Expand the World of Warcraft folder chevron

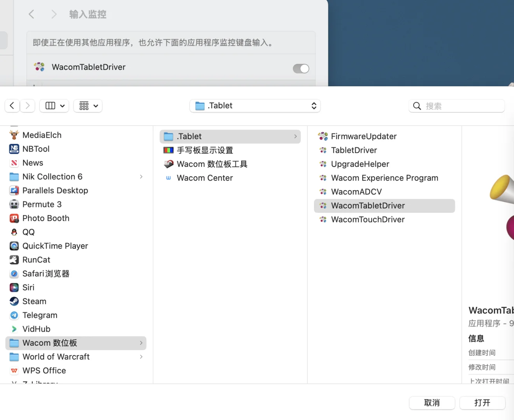point(141,357)
